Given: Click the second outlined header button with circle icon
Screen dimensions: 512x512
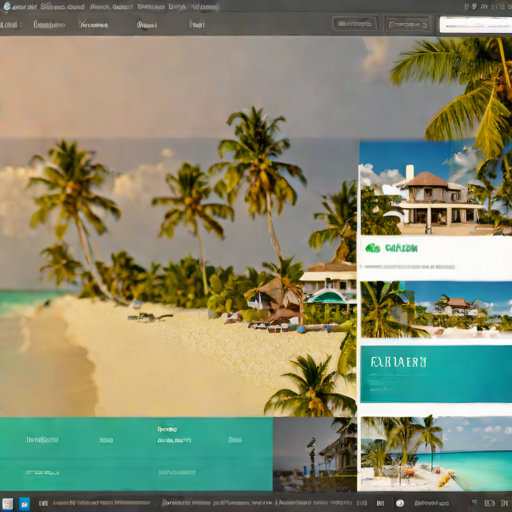Looking at the screenshot, I should (x=408, y=24).
